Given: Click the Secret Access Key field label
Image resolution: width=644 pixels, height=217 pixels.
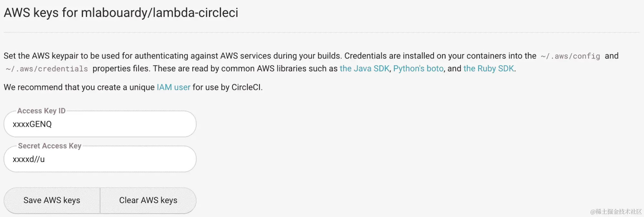Looking at the screenshot, I should coord(50,146).
